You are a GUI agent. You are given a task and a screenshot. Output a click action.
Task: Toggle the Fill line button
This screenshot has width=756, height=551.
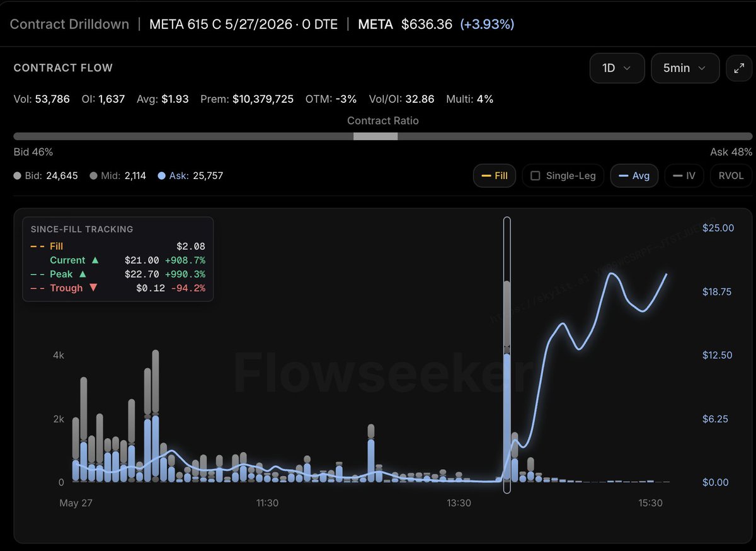[x=495, y=176]
